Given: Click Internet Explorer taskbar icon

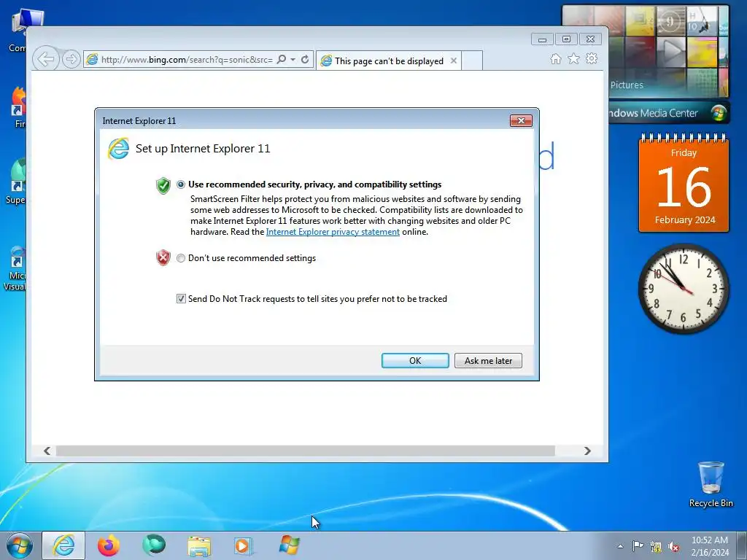Looking at the screenshot, I should click(x=63, y=545).
